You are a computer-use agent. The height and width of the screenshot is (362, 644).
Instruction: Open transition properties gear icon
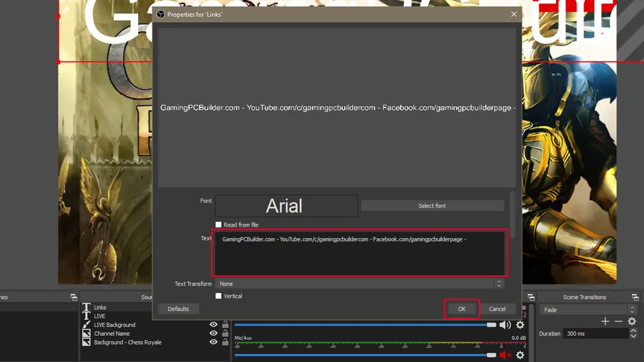(632, 321)
